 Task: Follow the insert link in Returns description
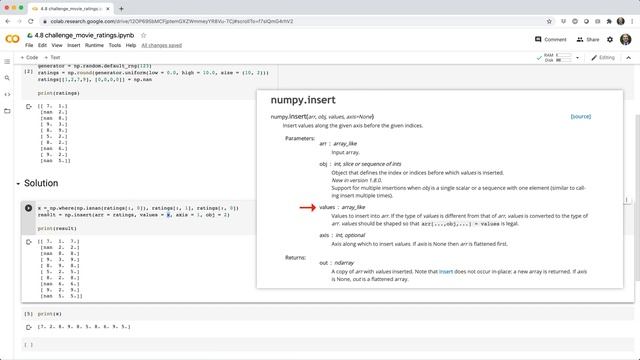point(446,271)
